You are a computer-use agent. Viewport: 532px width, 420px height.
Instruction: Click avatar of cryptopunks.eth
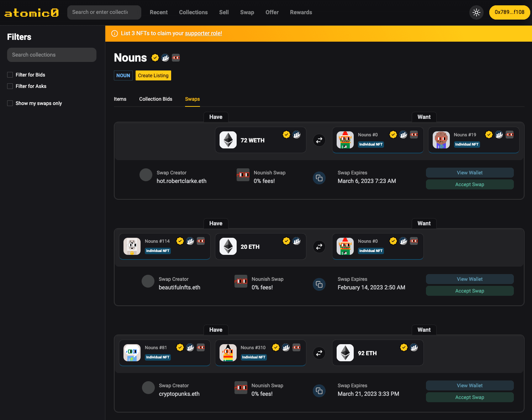(148, 388)
